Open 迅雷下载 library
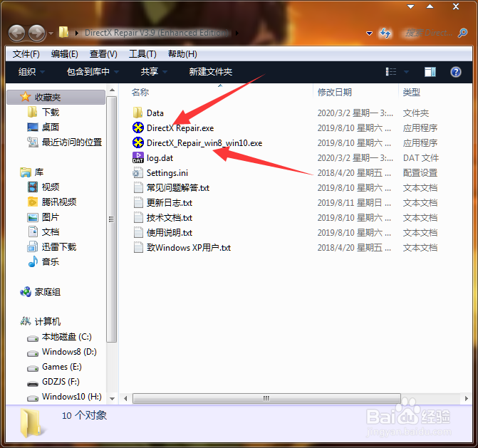This screenshot has height=448, width=478. tap(59, 247)
